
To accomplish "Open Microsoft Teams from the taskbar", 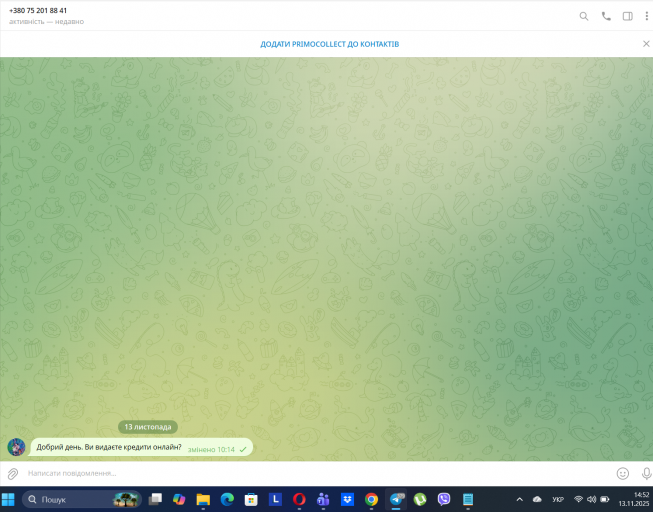I will point(323,499).
